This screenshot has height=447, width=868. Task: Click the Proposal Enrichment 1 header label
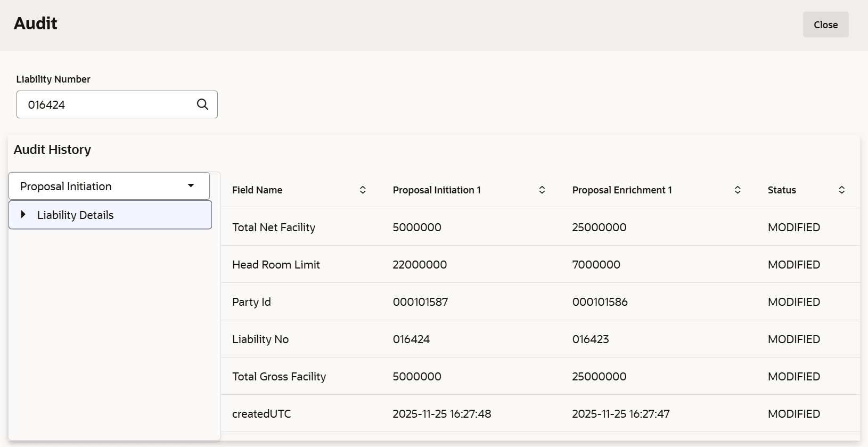pos(622,190)
